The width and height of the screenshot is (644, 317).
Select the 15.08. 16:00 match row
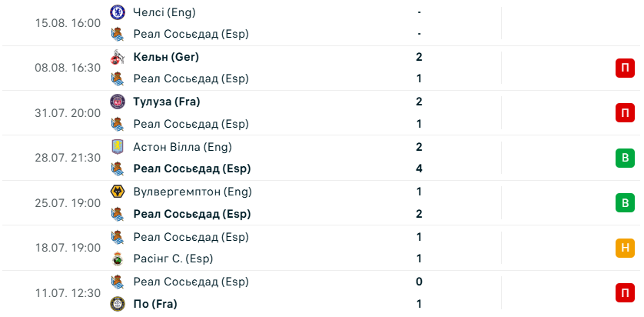point(322,23)
